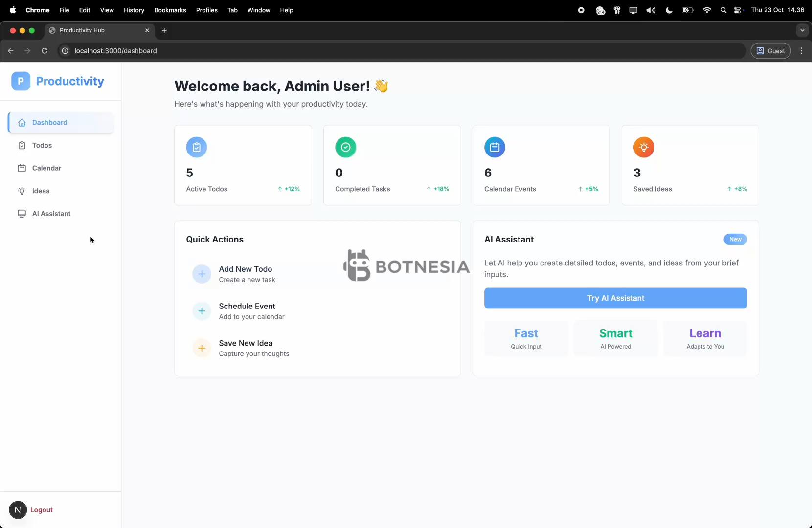Click the Dashboard home icon in sidebar

[x=22, y=123]
